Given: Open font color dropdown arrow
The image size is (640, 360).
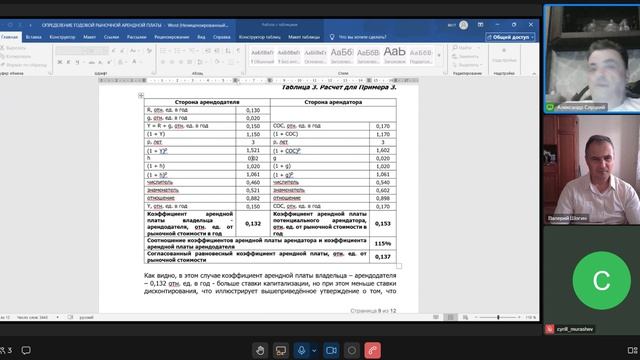Looking at the screenshot, I should [x=140, y=62].
